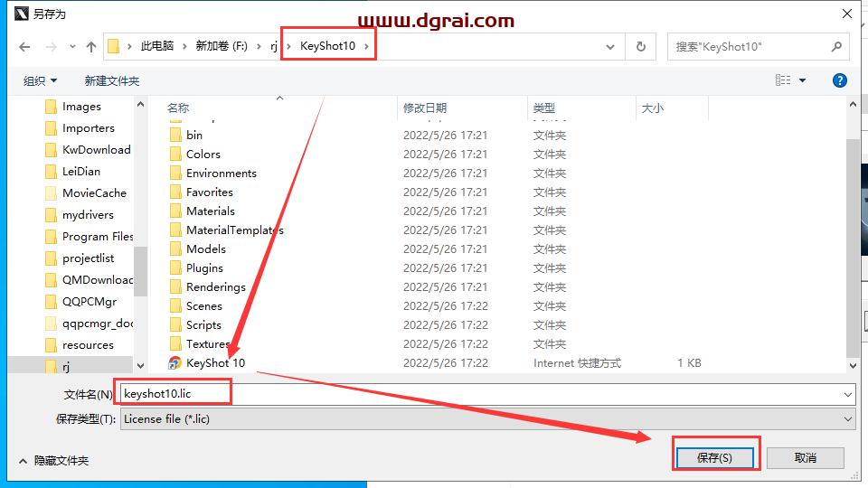Click the Save (保存) button
Screen dimensions: 868x488
[x=714, y=458]
